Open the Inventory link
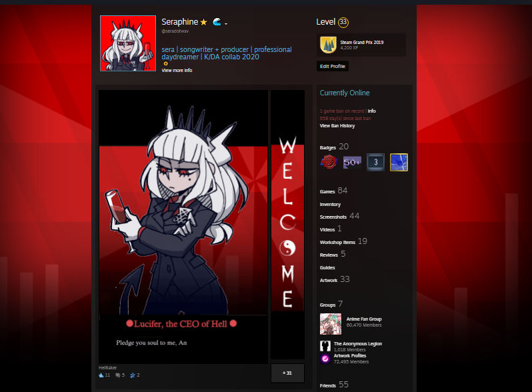532x392 pixels. coord(330,204)
